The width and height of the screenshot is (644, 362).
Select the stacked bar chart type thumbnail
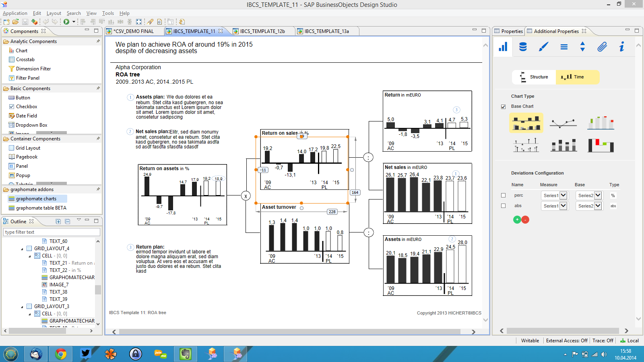(563, 145)
